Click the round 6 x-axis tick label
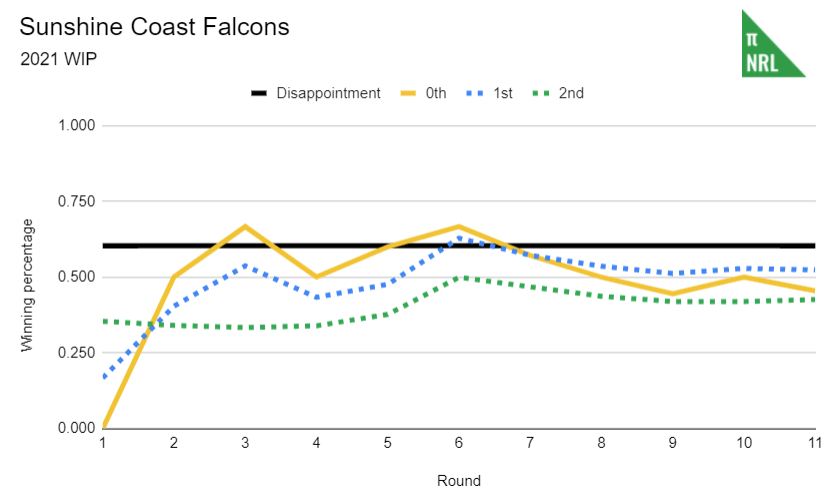The width and height of the screenshot is (830, 500). point(459,442)
